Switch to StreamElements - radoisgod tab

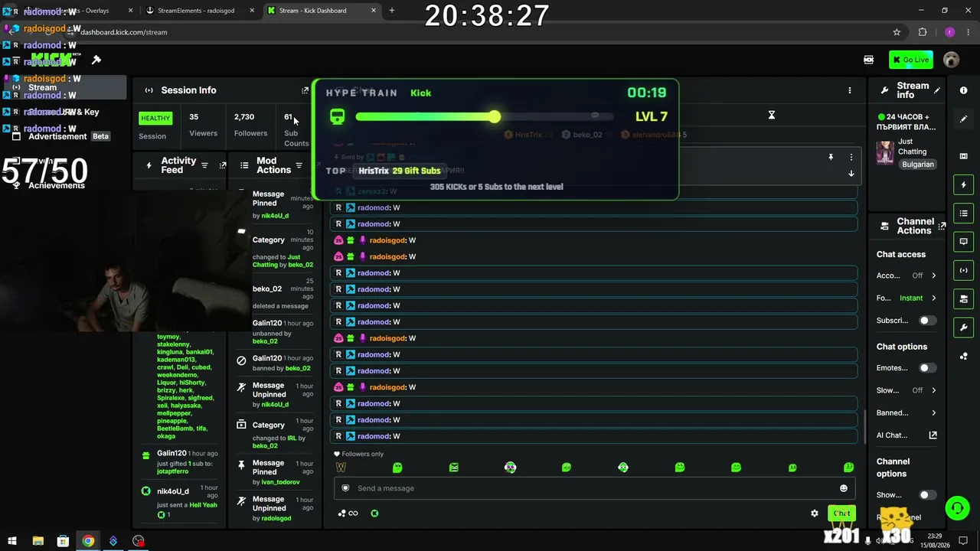click(x=197, y=11)
